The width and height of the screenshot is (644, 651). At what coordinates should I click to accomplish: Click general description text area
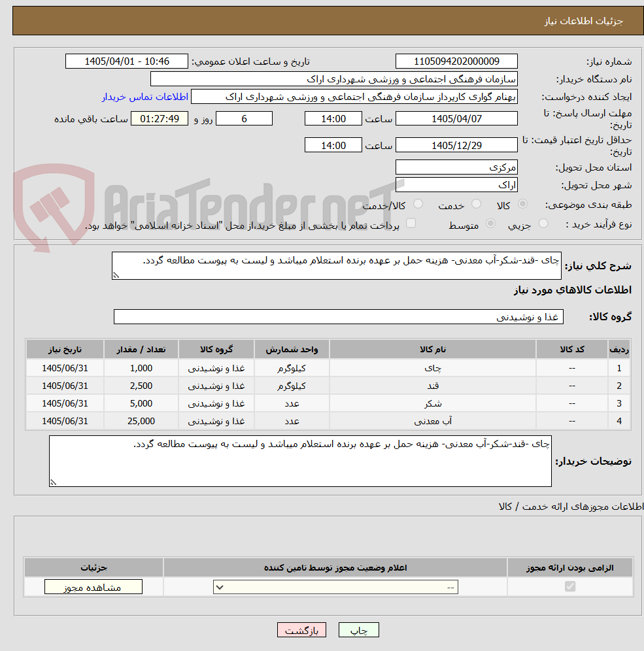(x=336, y=266)
